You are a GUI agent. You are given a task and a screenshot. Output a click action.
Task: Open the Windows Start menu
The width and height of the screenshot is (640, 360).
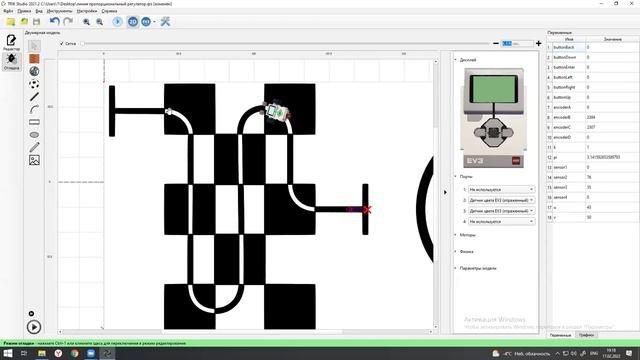point(8,353)
